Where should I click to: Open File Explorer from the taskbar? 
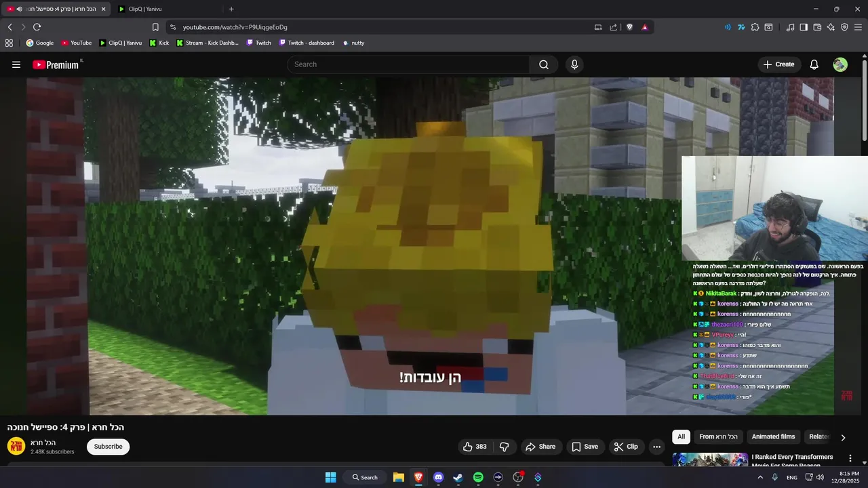[399, 477]
